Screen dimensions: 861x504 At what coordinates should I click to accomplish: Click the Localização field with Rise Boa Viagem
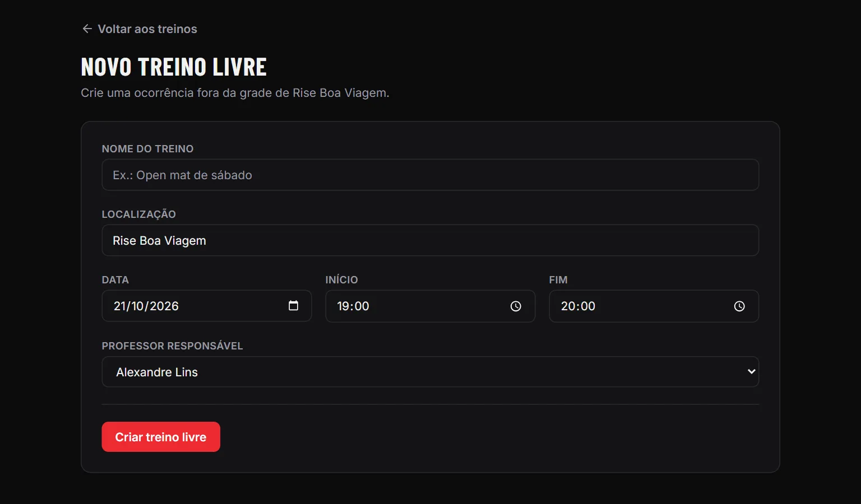430,240
